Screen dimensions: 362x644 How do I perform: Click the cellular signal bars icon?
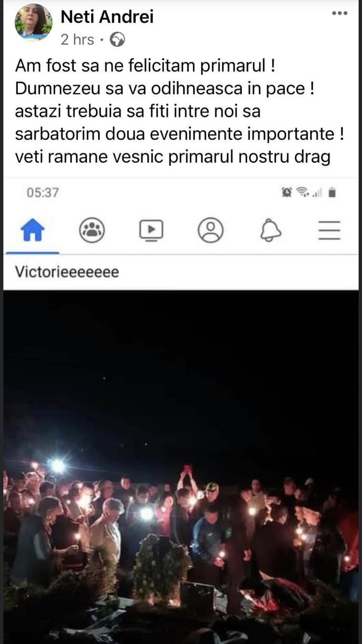(317, 193)
